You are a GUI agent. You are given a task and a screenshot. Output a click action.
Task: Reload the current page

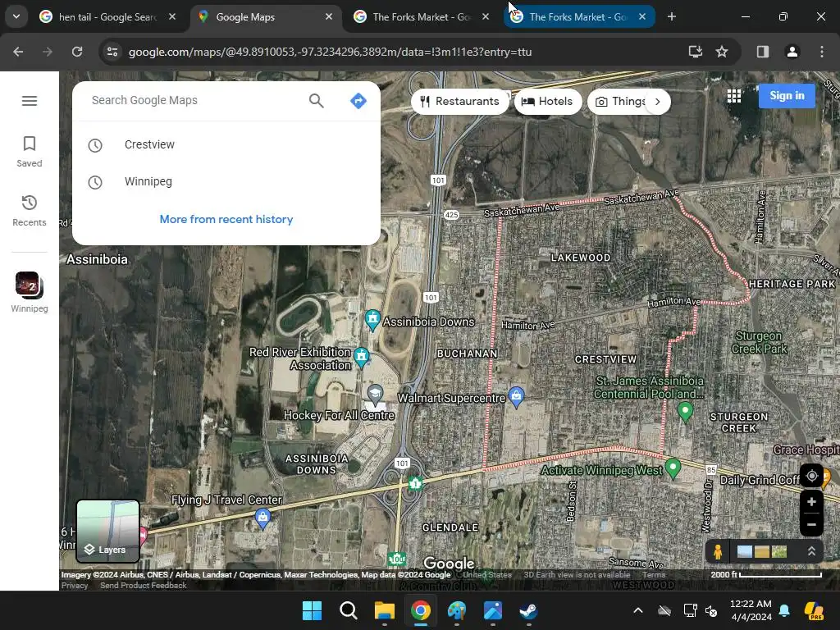tap(77, 52)
